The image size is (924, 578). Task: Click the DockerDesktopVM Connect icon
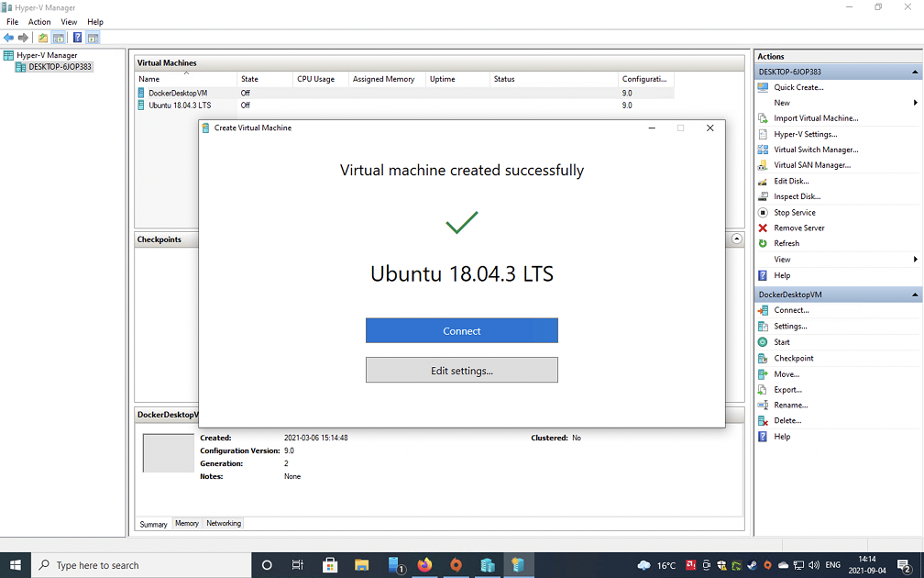tap(763, 310)
